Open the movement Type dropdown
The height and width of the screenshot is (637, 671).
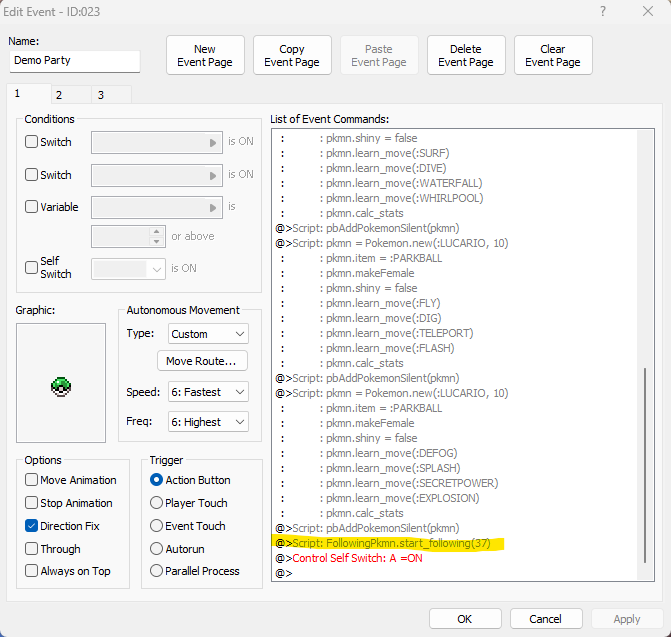point(207,334)
